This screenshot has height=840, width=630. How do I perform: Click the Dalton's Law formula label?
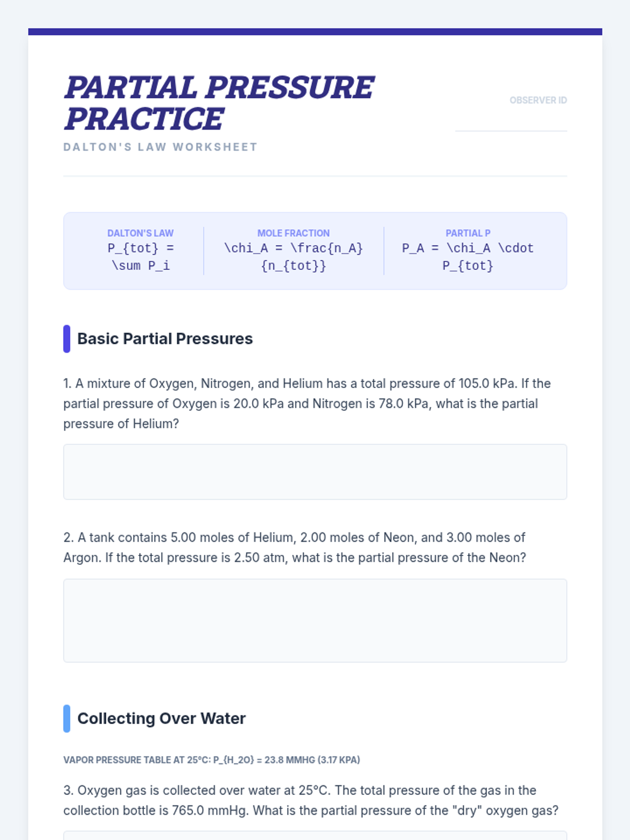pos(140,233)
